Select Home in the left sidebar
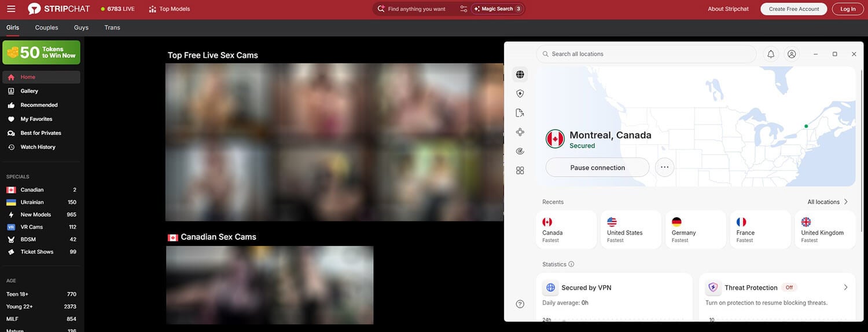This screenshot has height=332, width=868. (41, 77)
